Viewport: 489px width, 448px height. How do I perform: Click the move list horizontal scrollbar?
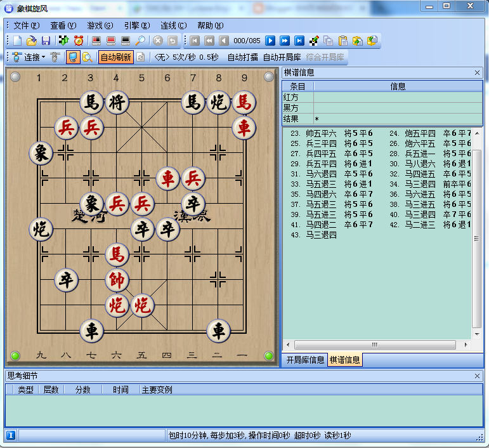tap(377, 345)
